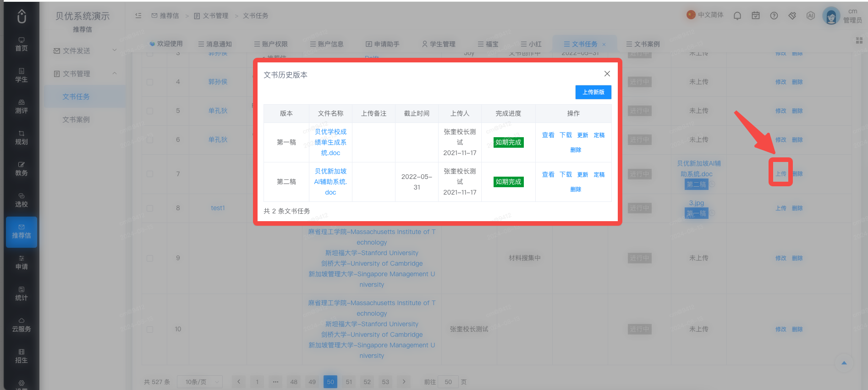The image size is (868, 390).
Task: Open 首页 in the left sidebar
Action: coord(22,44)
